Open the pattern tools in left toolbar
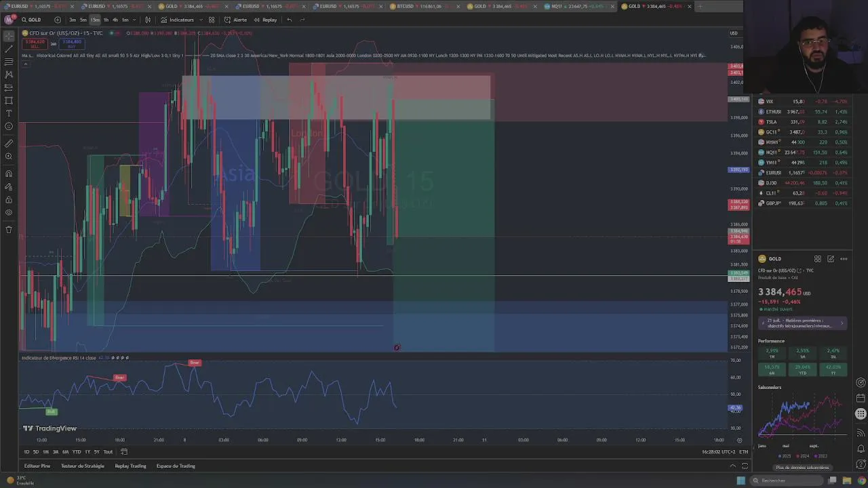This screenshot has width=868, height=488. 9,75
